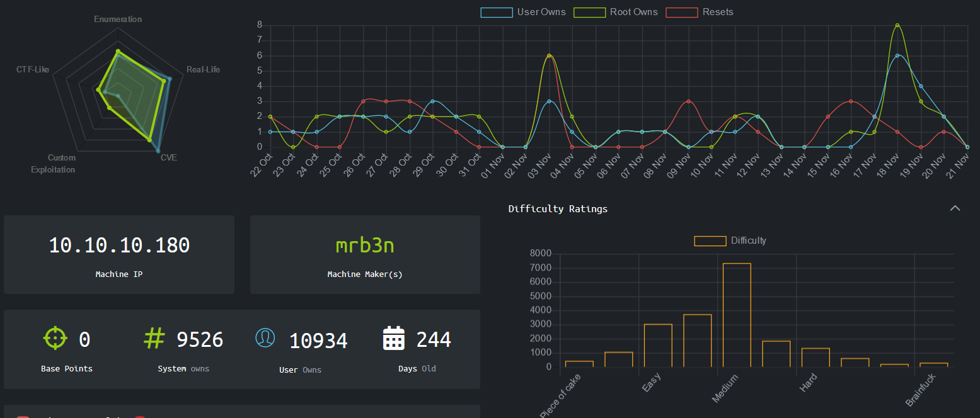980x418 pixels.
Task: Click the User Owns point on 29 Oct
Action: click(432, 101)
